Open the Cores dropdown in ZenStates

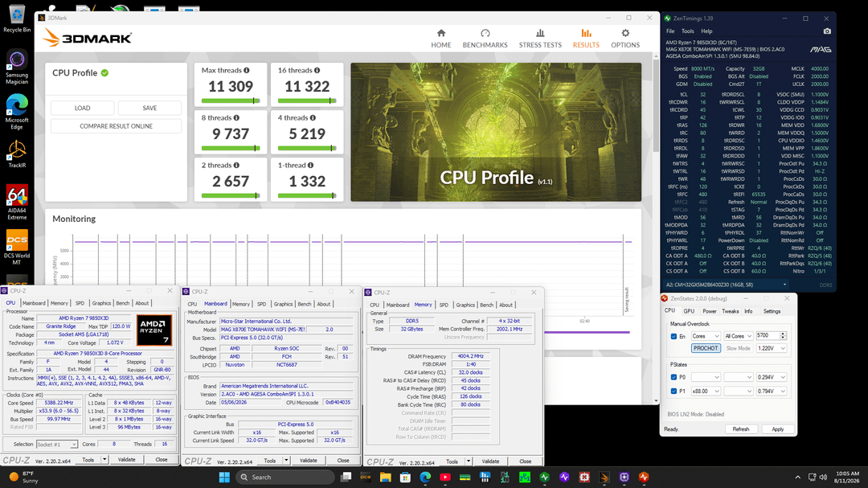click(706, 336)
